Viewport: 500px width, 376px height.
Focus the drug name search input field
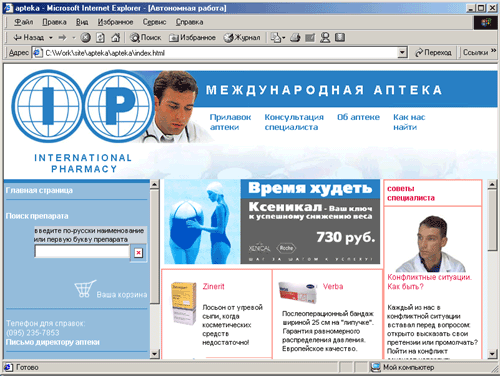(x=82, y=251)
